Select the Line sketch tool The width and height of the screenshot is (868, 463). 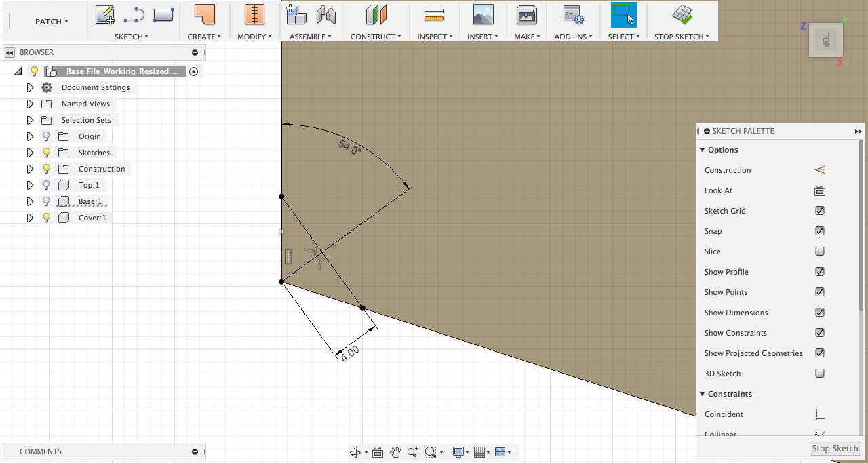[x=134, y=14]
